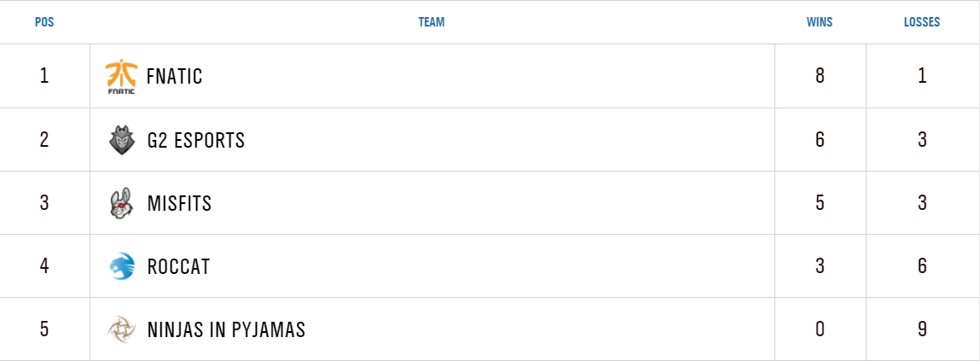Sort by the POS column header
This screenshot has height=361, width=980.
44,22
